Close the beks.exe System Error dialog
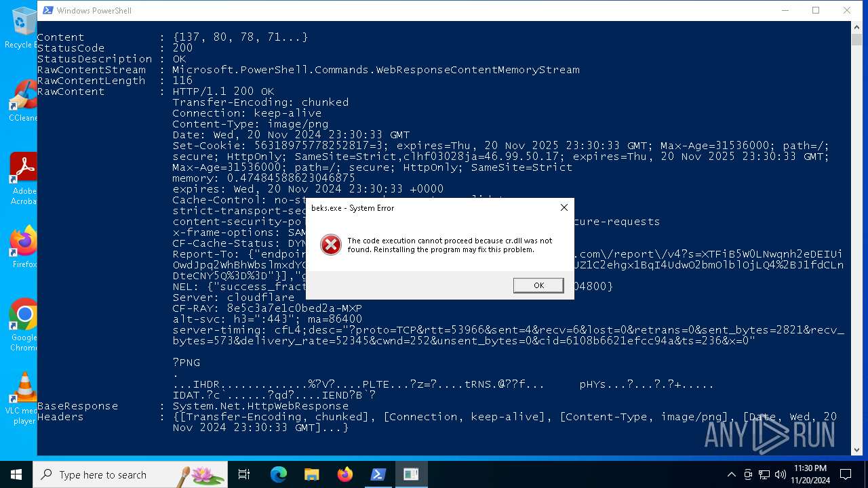Viewport: 868px width, 488px height. coord(564,207)
